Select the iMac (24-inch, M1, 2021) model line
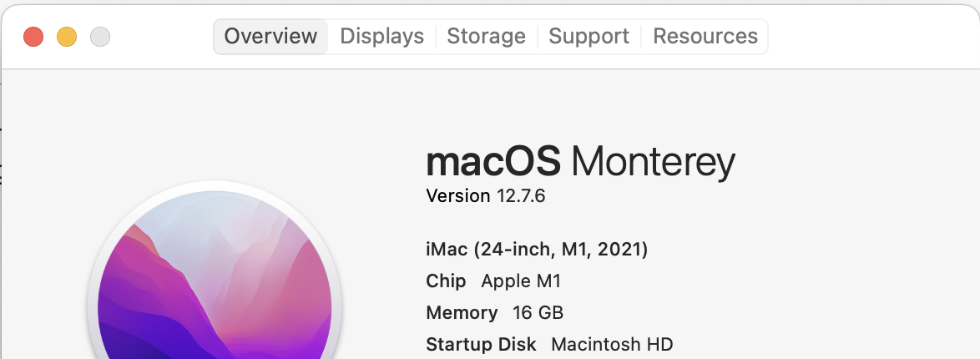 [537, 249]
